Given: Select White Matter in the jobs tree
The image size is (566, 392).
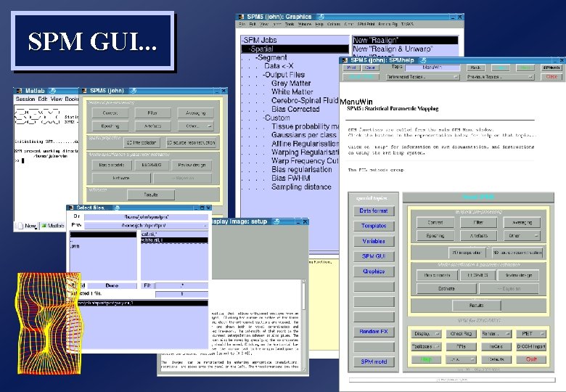Looking at the screenshot, I should tap(292, 92).
